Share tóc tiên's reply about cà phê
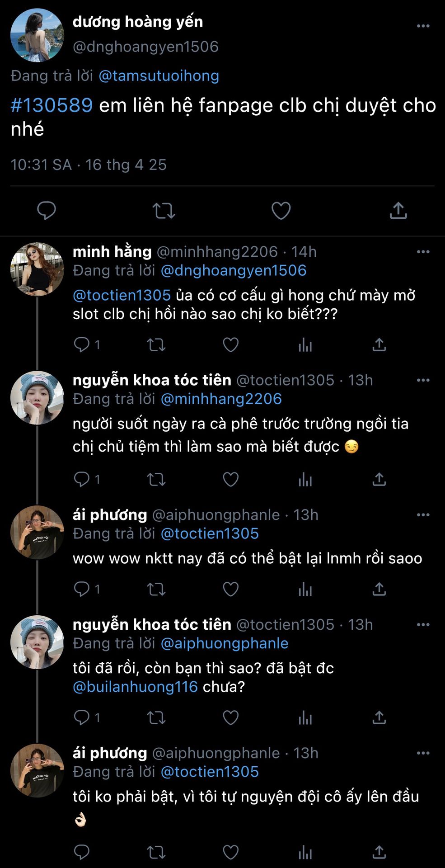 [379, 479]
